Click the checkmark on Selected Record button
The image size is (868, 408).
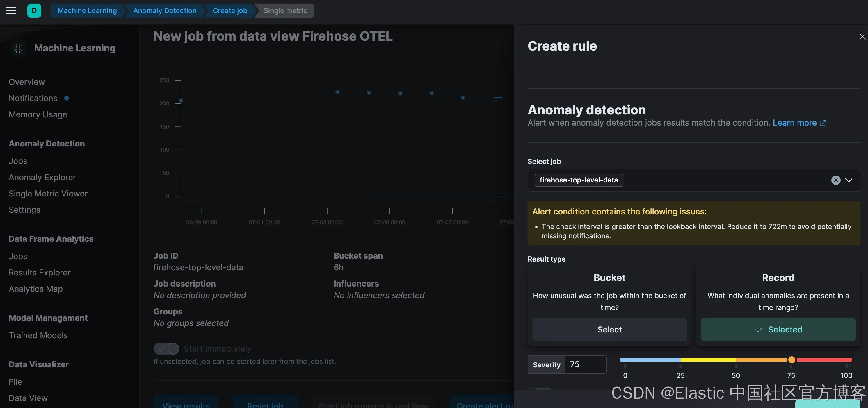[x=759, y=330]
